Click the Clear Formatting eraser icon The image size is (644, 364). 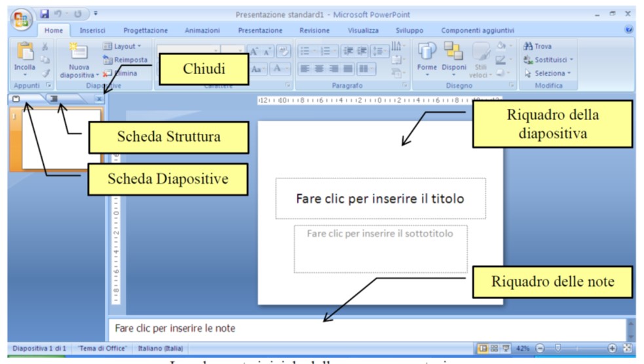[x=283, y=51]
